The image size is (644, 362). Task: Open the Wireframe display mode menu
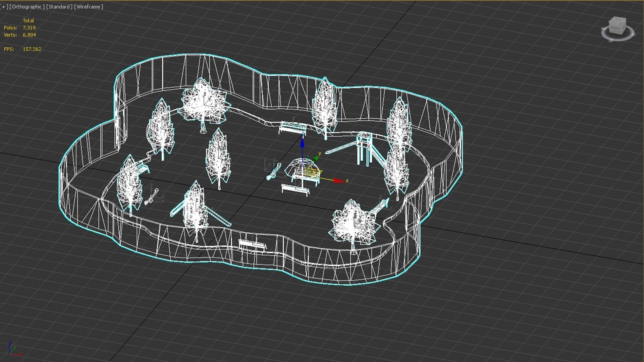89,7
